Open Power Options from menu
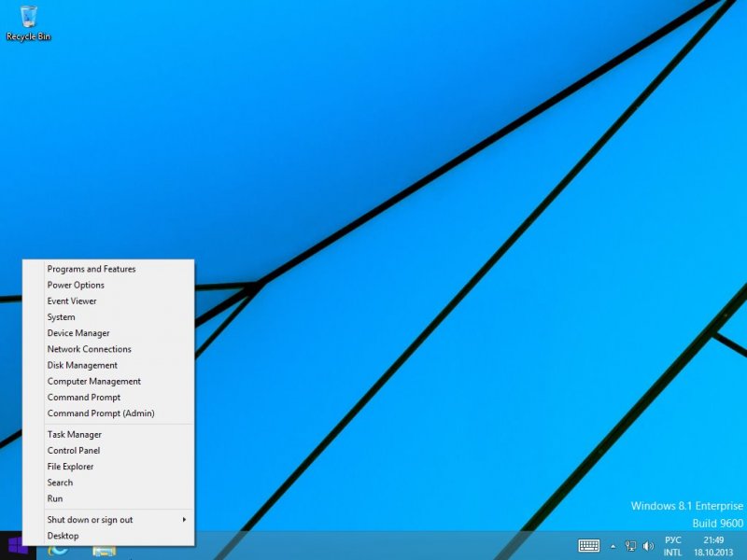The image size is (747, 560). pos(108,285)
